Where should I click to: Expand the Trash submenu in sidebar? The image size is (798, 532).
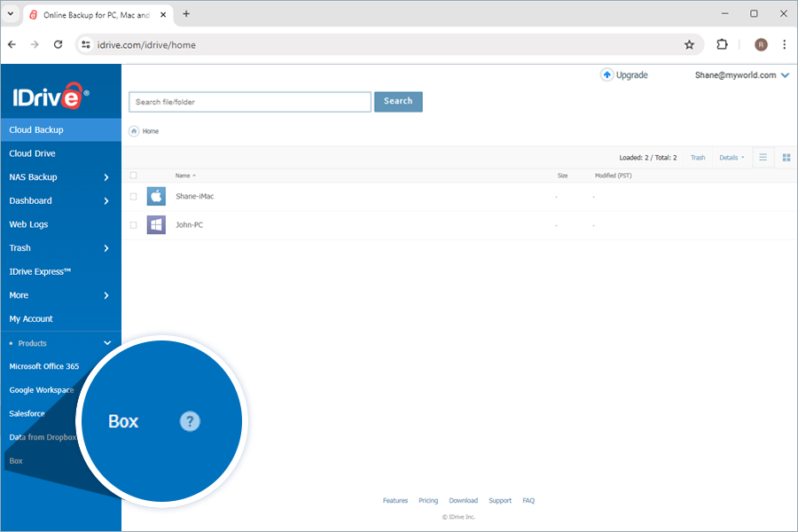tap(106, 248)
